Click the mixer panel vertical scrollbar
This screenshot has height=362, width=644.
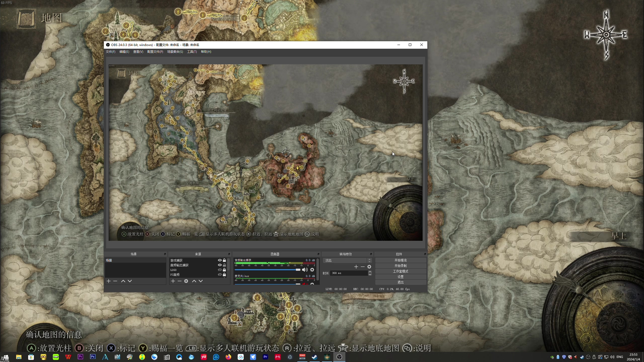tap(317, 269)
